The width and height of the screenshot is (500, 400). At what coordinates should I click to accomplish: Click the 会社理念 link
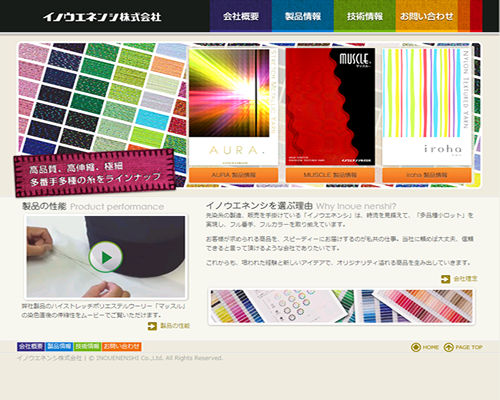click(x=466, y=279)
